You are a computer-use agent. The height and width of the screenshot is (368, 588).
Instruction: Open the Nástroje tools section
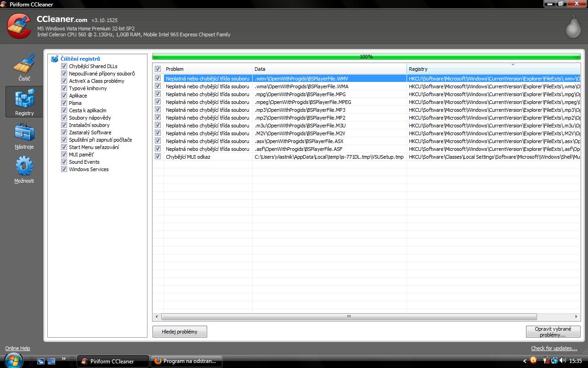coord(24,136)
